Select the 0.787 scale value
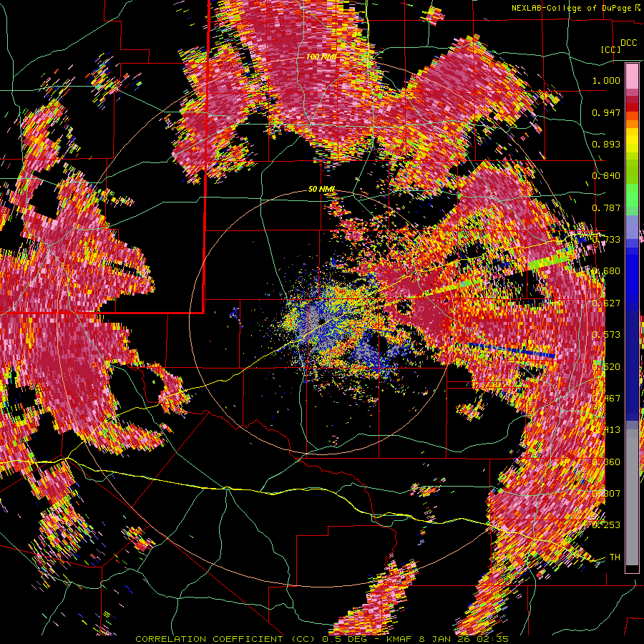Screen dimensions: 644x644 click(x=606, y=208)
